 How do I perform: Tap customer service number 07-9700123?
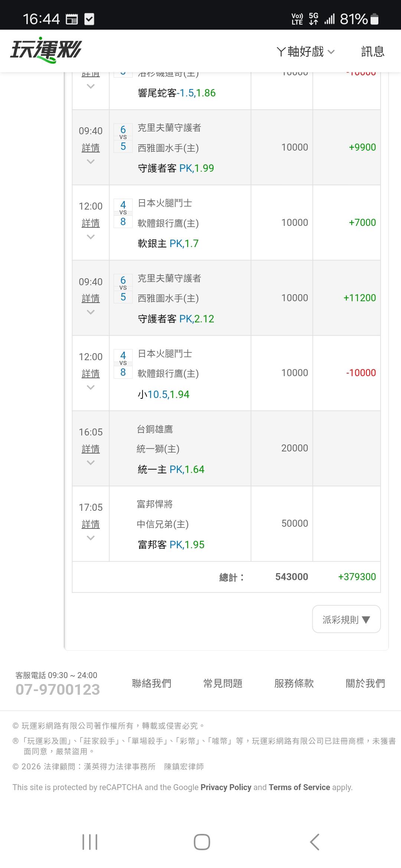58,690
